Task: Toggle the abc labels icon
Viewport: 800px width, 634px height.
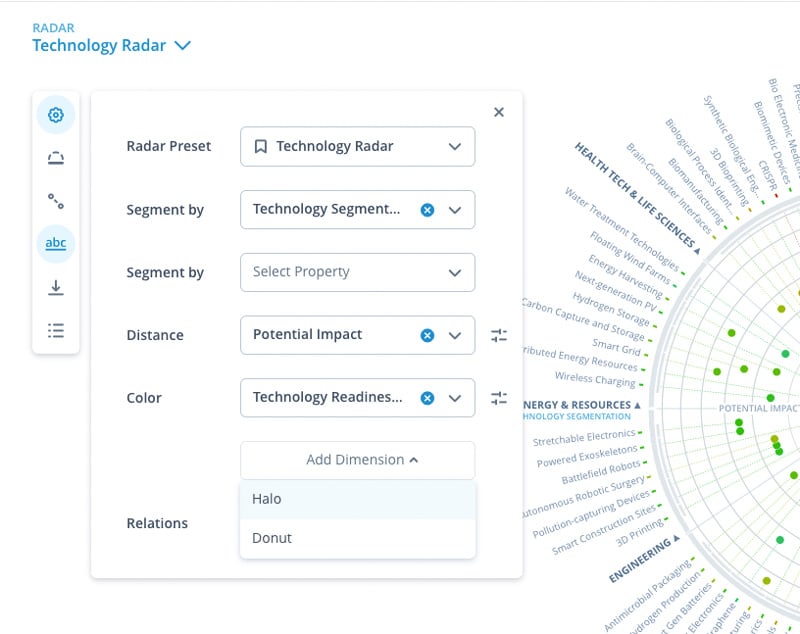Action: click(55, 243)
